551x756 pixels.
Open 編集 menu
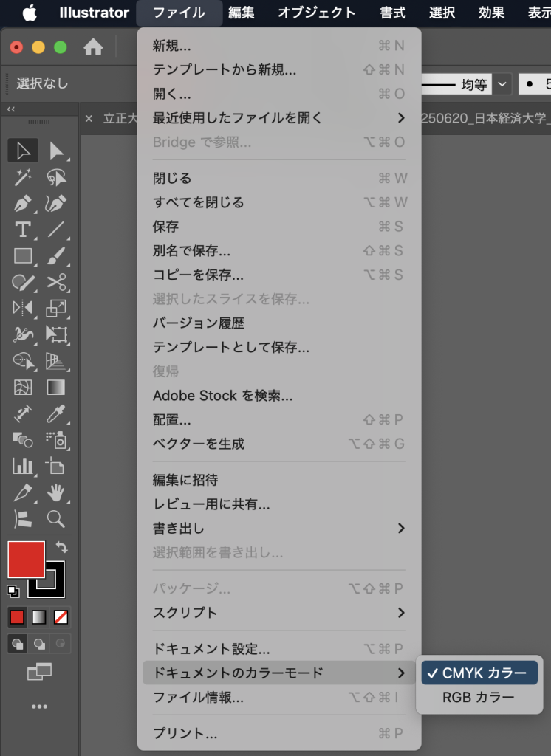[241, 13]
